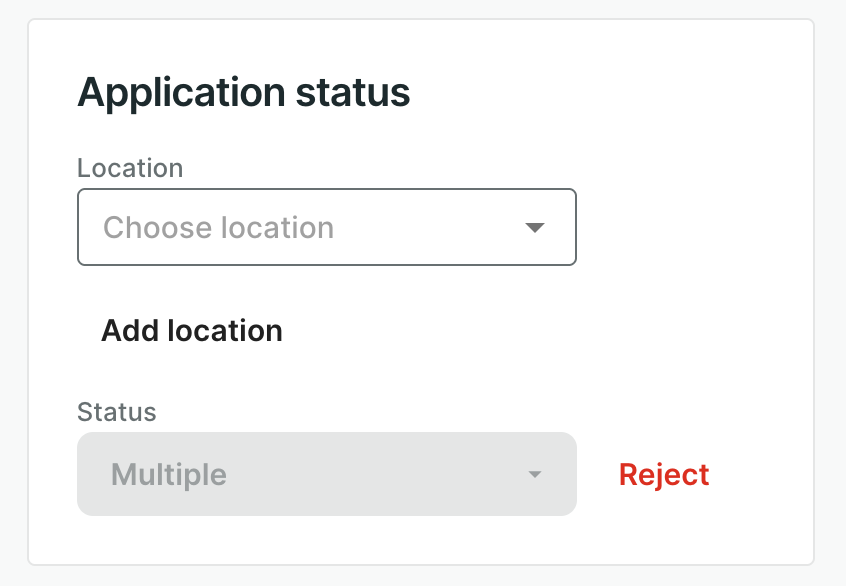846x586 pixels.
Task: Select the 'Multiple' value text in Status
Action: (x=169, y=474)
